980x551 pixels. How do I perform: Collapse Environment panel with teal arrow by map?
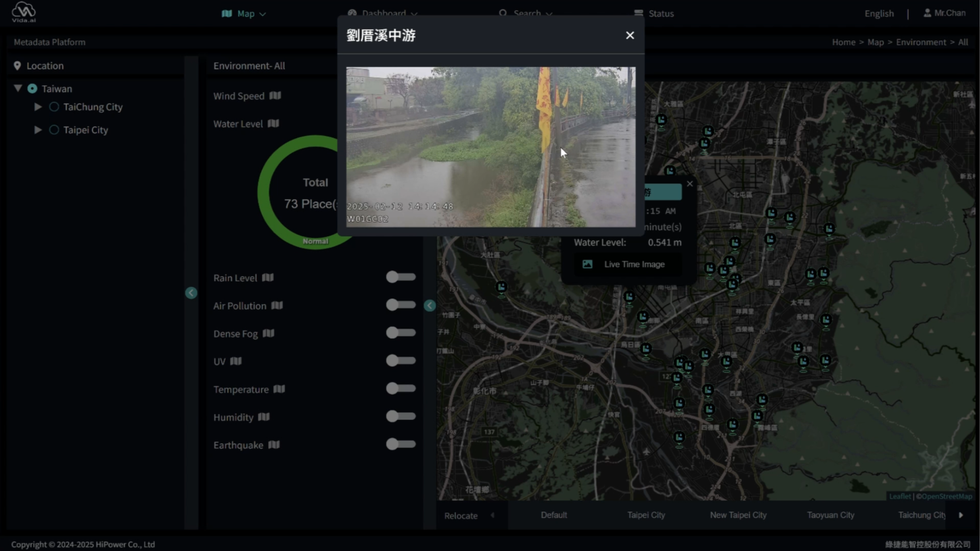point(430,306)
